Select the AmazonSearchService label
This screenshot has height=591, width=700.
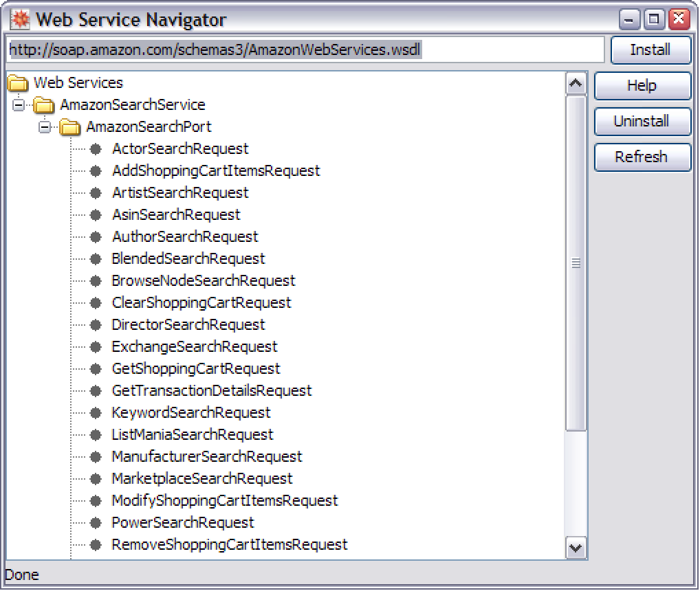133,105
